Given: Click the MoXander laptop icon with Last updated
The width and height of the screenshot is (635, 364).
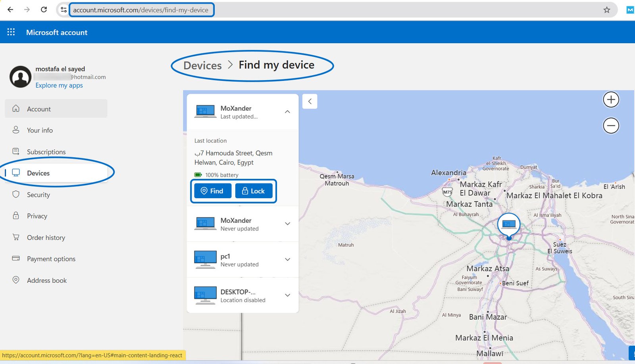Looking at the screenshot, I should 205,112.
